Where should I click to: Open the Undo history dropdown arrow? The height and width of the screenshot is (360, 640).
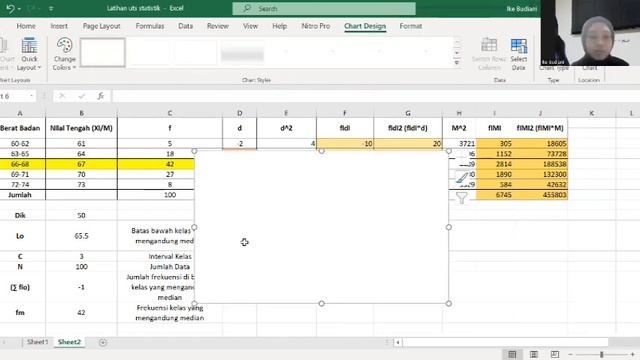coord(19,9)
